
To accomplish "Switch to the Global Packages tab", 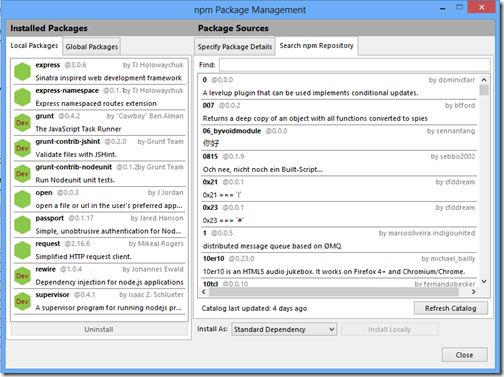I will tap(92, 47).
